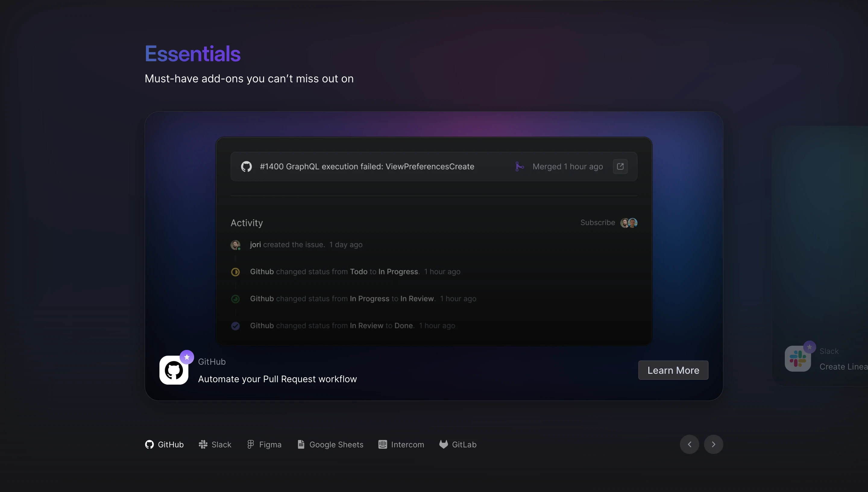This screenshot has height=492, width=868.
Task: Click the Slack logo on the next card
Action: click(x=798, y=359)
